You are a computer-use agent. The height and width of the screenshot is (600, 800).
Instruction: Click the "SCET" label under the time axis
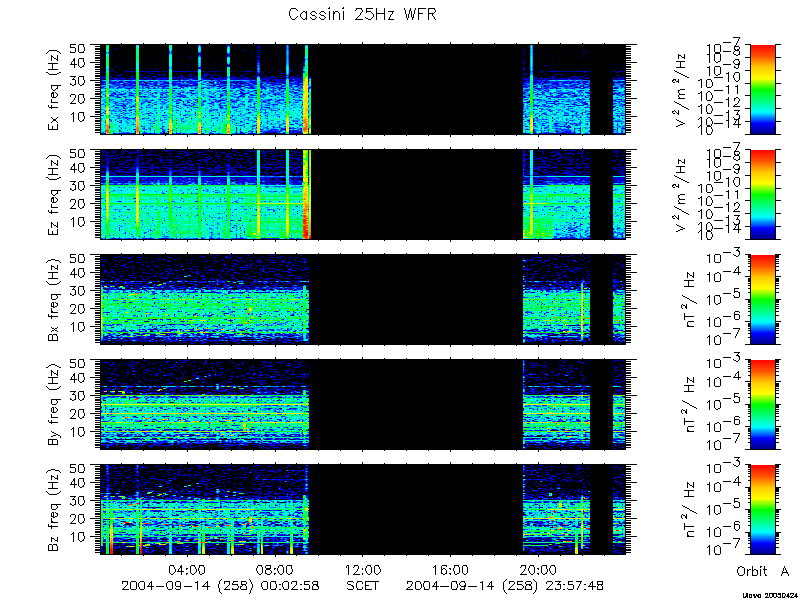click(363, 585)
